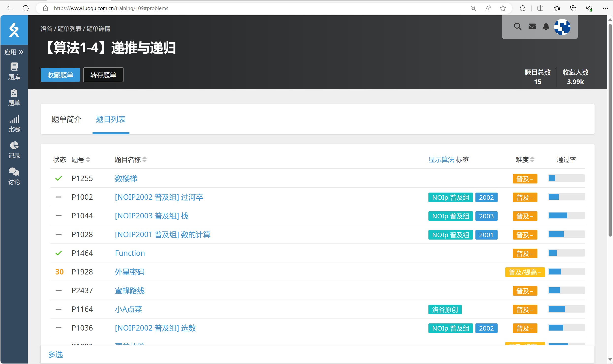Click the pass rate bar for P1044
Screen dimensions: 613x364
[x=566, y=216]
